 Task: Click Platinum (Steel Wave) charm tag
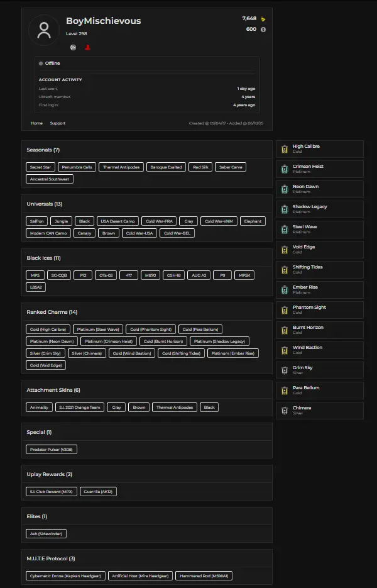(x=98, y=330)
